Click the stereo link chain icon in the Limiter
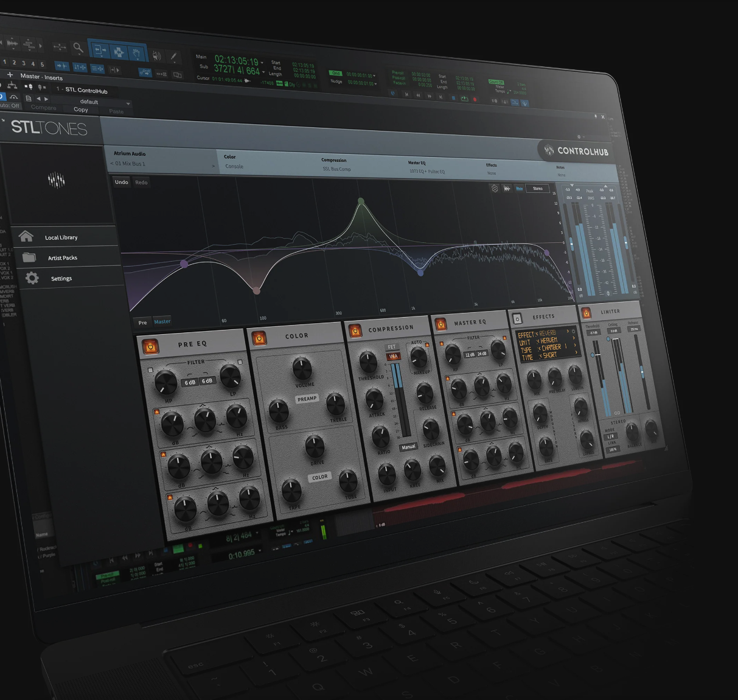This screenshot has height=700, width=738. 617,413
